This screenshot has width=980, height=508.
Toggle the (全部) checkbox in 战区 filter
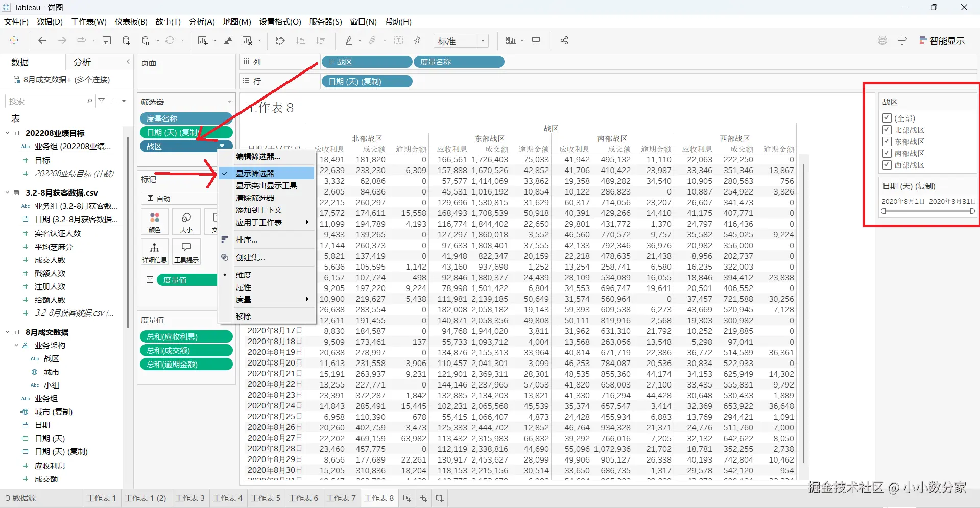pyautogui.click(x=887, y=118)
